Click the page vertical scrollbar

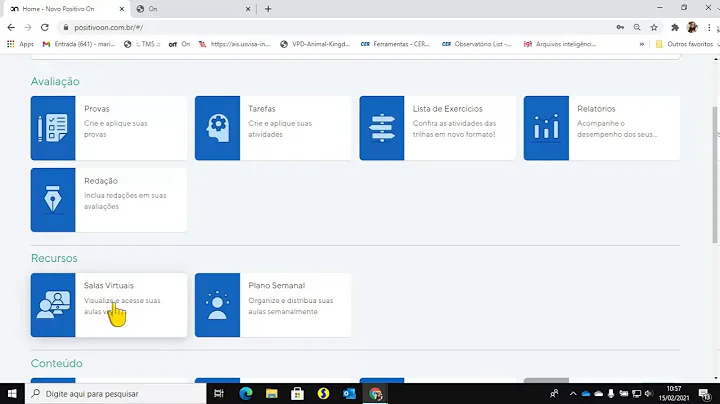coord(715,174)
